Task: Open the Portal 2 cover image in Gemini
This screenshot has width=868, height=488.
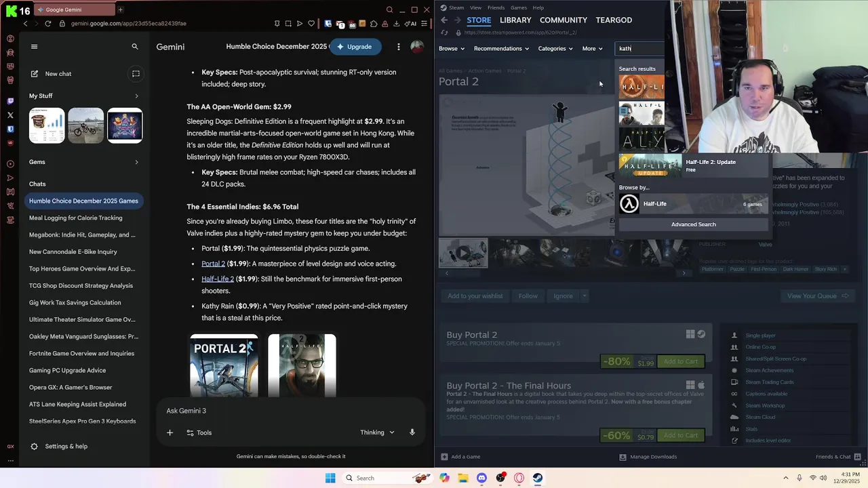Action: coord(224,365)
